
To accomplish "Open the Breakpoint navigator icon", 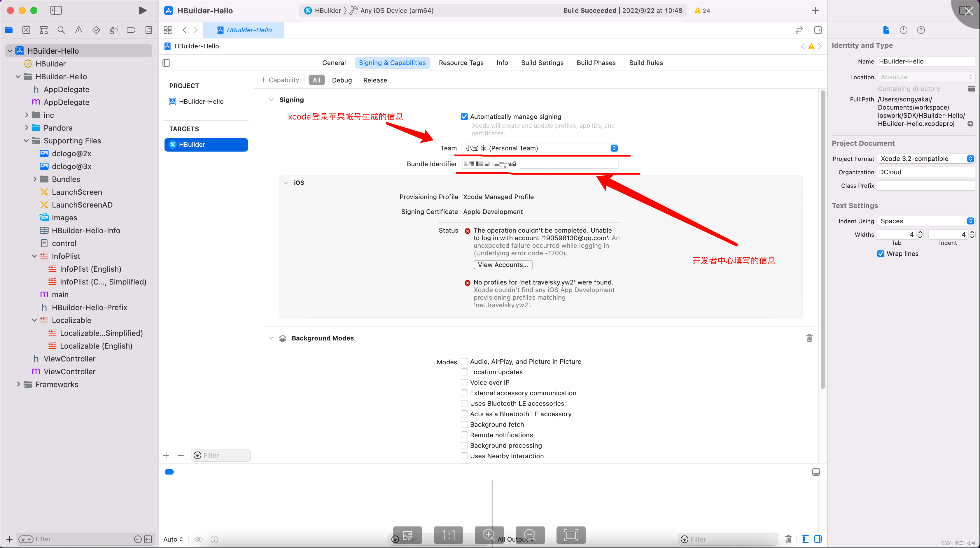I will pyautogui.click(x=131, y=30).
